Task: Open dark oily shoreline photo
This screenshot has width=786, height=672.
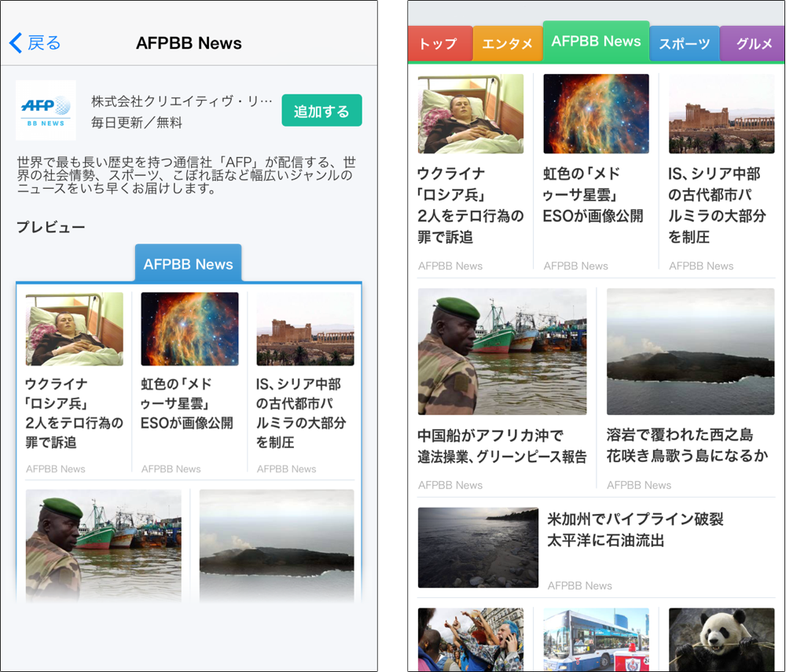Action: pos(478,547)
